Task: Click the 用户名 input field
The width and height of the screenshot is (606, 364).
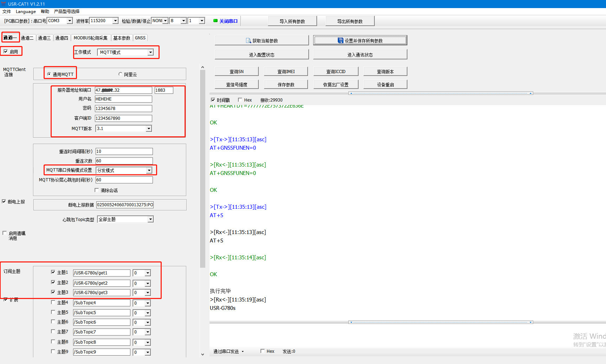Action: [x=123, y=99]
